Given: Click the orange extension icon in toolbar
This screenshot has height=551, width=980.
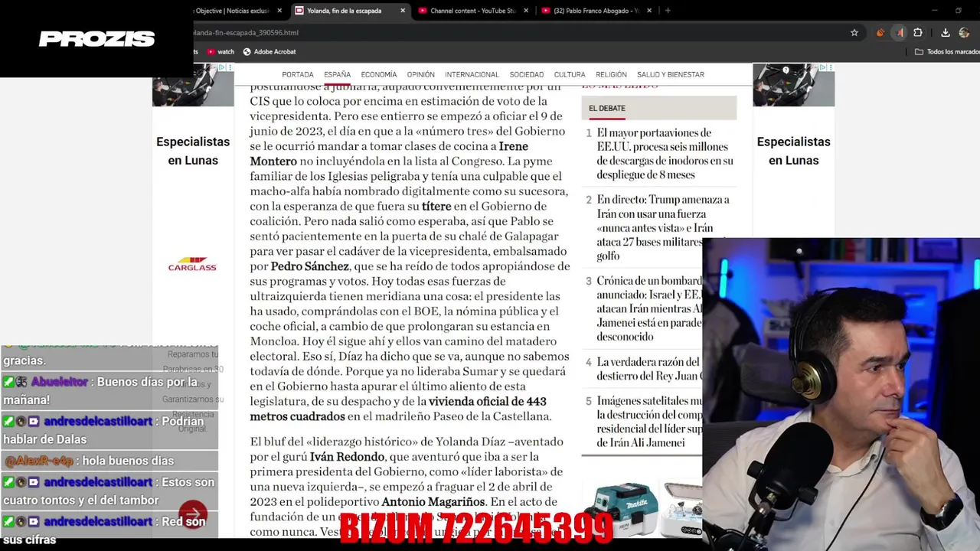Looking at the screenshot, I should coord(880,33).
